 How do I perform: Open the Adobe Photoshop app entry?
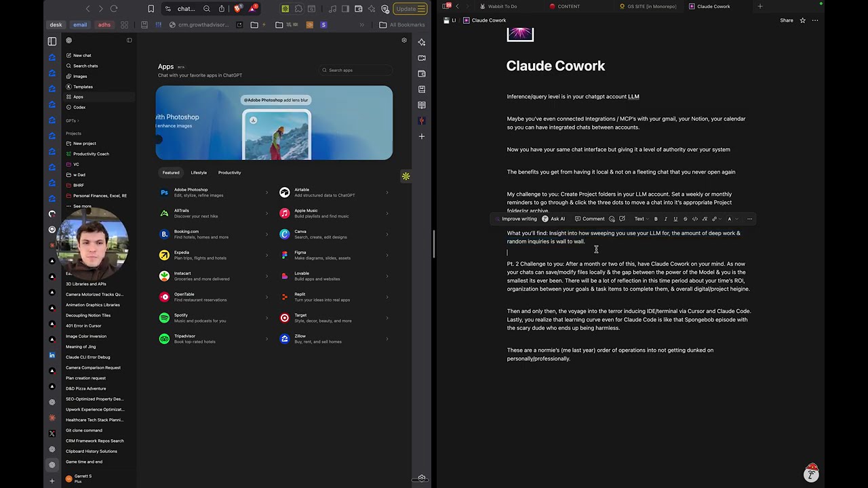pos(213,192)
